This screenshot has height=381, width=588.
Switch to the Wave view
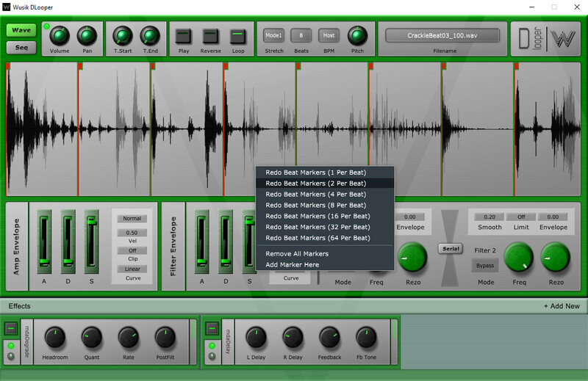click(x=21, y=30)
